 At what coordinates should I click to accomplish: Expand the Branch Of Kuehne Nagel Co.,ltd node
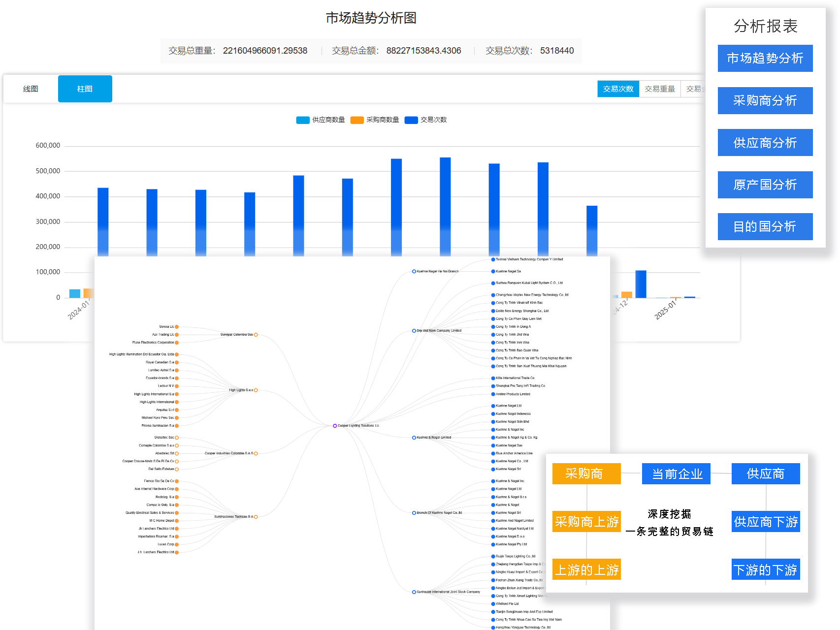click(414, 513)
